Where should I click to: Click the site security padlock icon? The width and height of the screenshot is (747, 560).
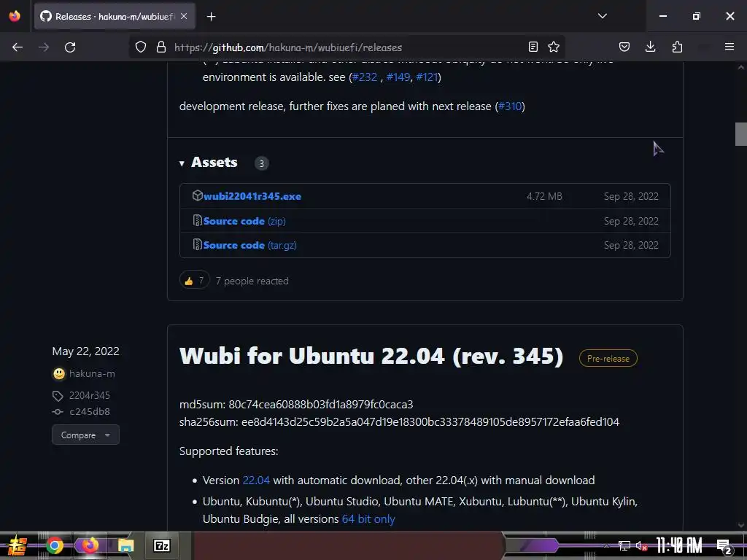tap(161, 47)
